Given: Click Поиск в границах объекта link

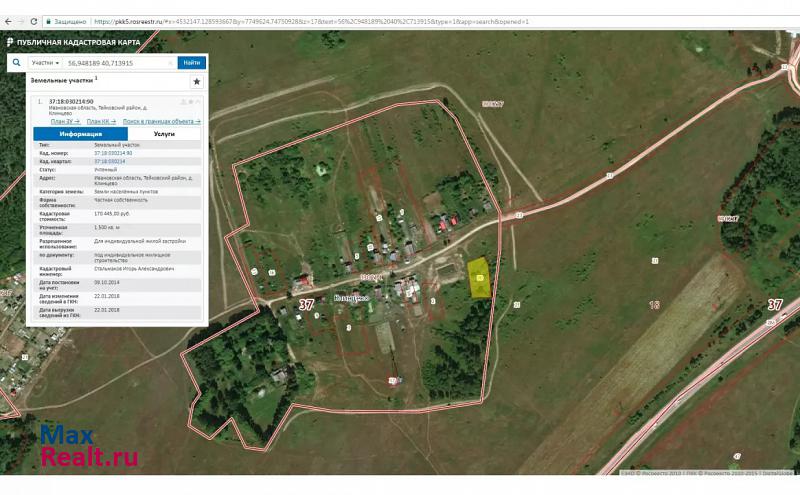Looking at the screenshot, I should tap(161, 121).
